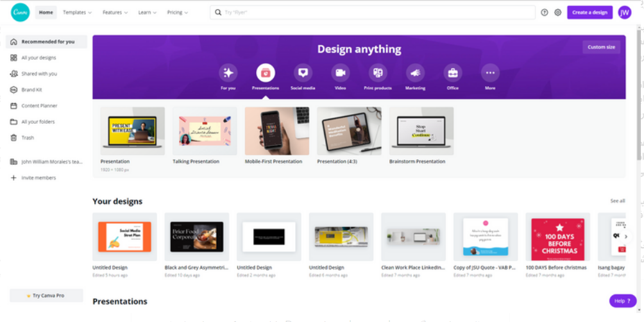Click the Isang bagay design title
Viewport: 644px width, 322px height.
tap(611, 267)
